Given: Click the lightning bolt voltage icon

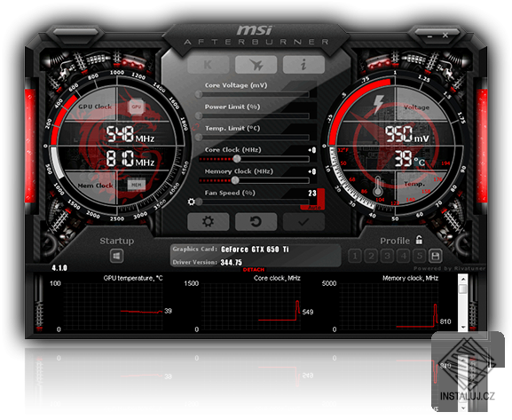Looking at the screenshot, I should point(378,104).
